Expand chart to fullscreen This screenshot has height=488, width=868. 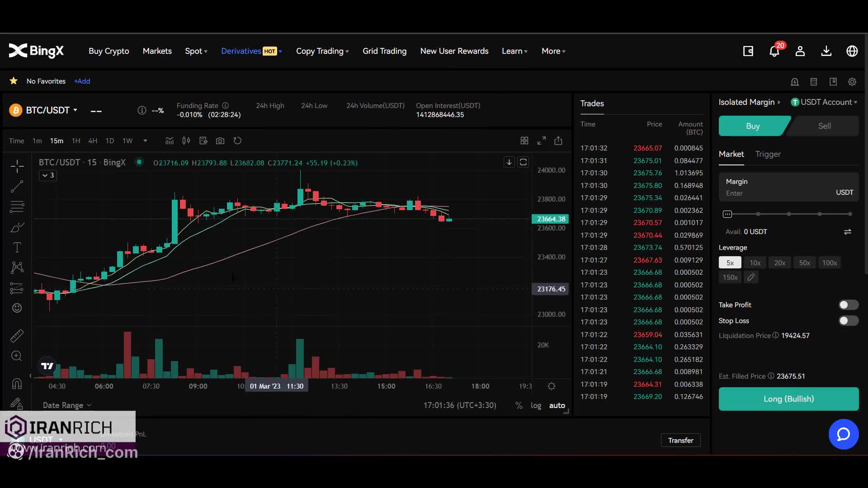[541, 141]
